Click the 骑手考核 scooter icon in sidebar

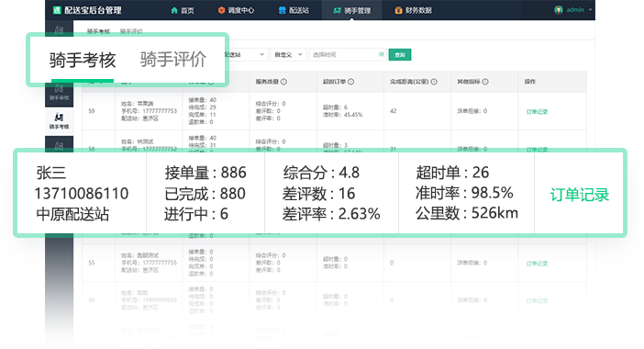59,118
